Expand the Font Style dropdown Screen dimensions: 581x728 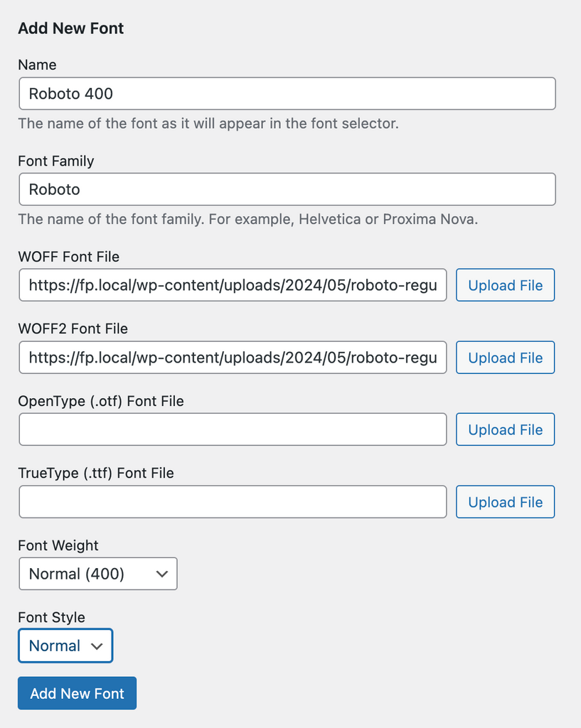65,646
